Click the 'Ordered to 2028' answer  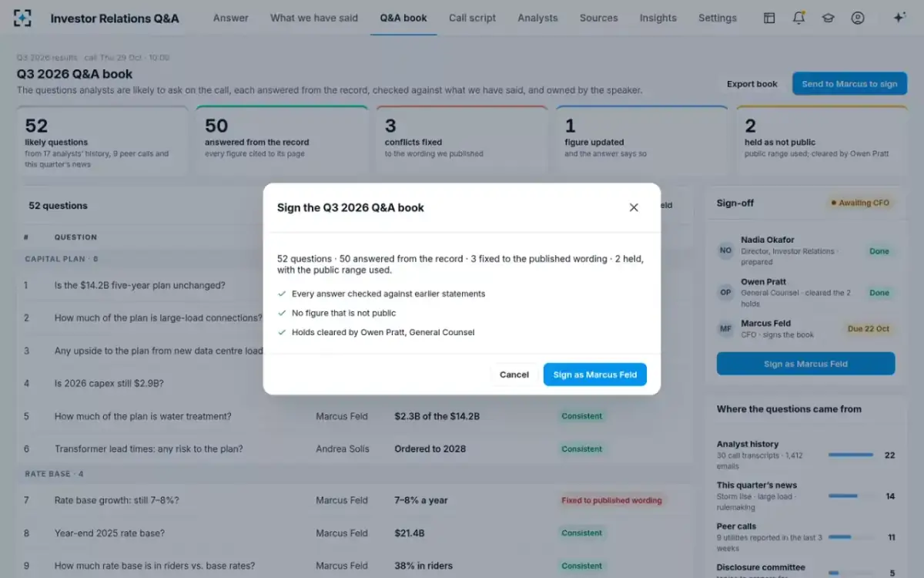430,449
